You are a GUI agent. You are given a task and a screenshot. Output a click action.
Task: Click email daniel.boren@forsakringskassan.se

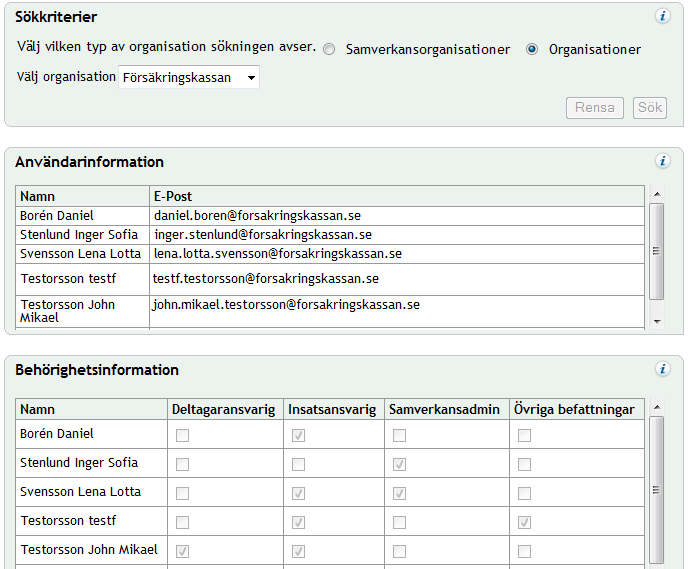257,216
